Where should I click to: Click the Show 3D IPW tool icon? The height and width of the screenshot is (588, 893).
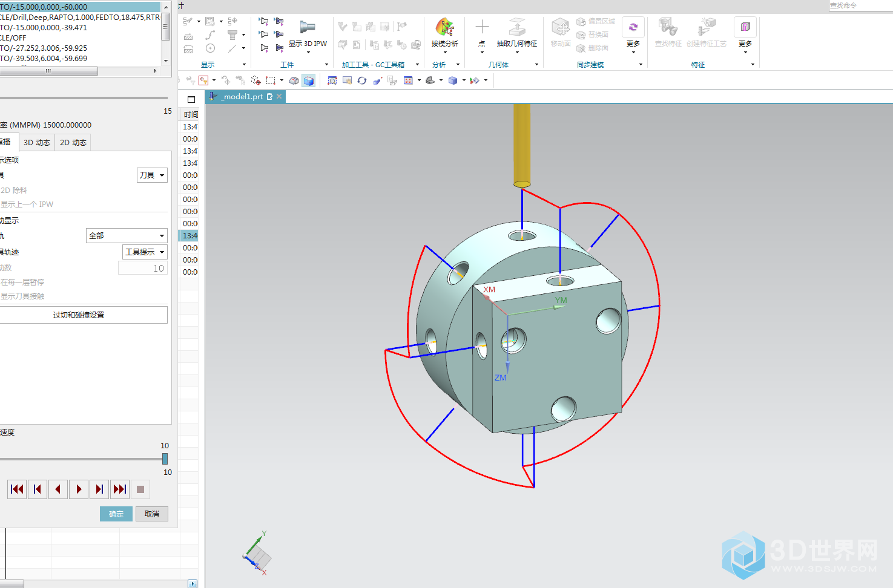[x=308, y=27]
